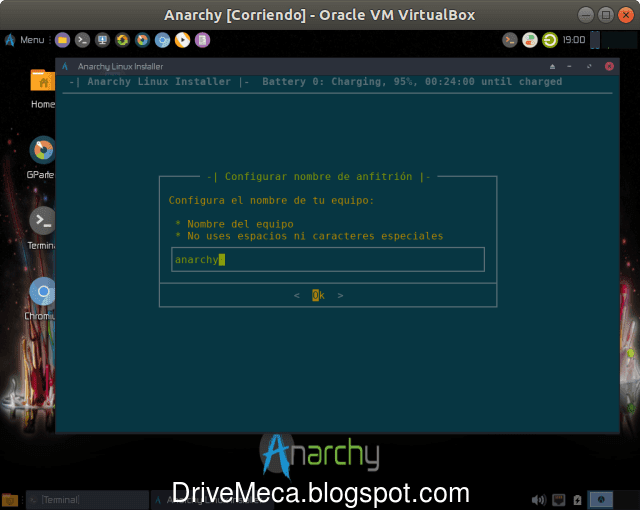Click the show desktop icon in bottom panel
640x510 pixels.
point(10,500)
